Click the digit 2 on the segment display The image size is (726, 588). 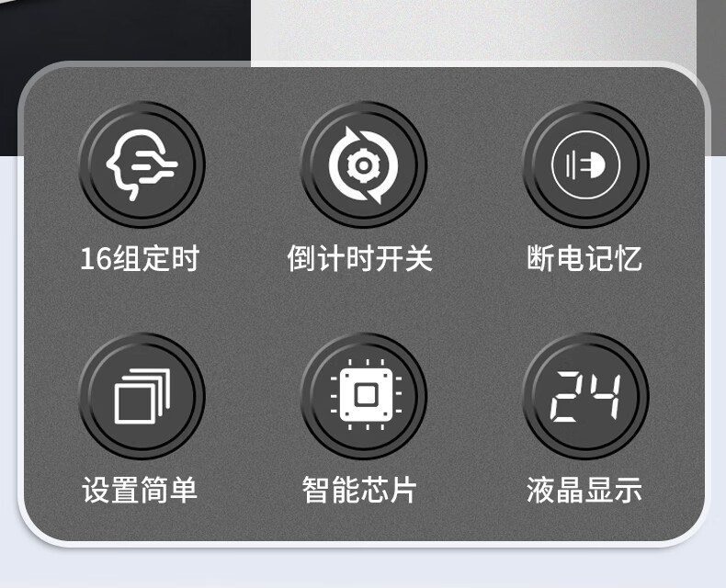(x=568, y=396)
